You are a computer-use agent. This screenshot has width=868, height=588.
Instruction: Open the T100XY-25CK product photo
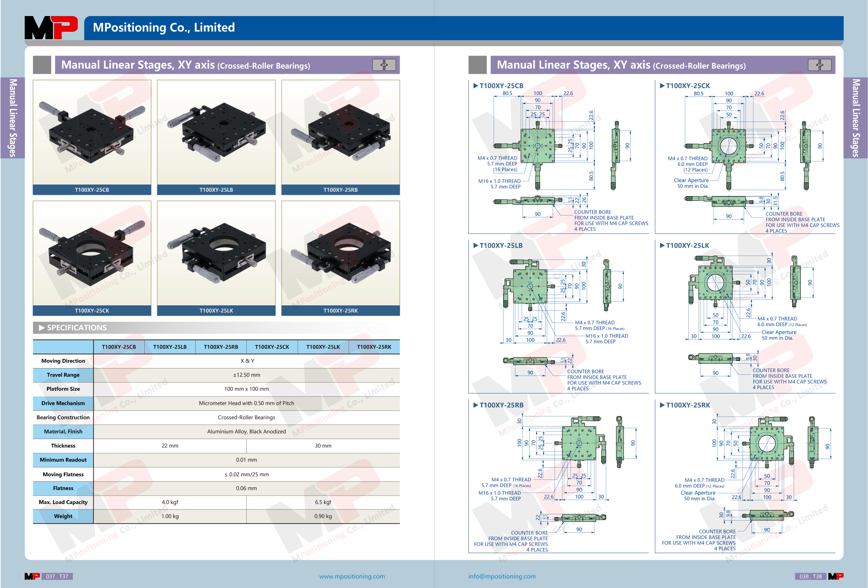(92, 253)
